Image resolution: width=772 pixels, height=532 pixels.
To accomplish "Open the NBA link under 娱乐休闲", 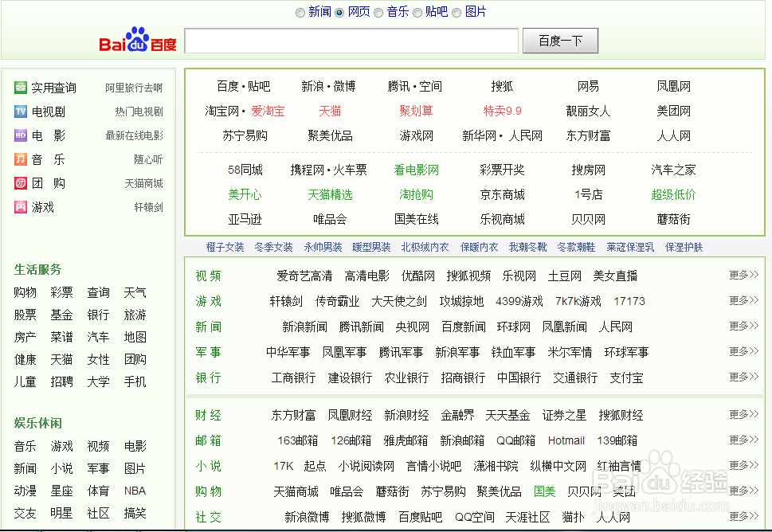I will 135,491.
